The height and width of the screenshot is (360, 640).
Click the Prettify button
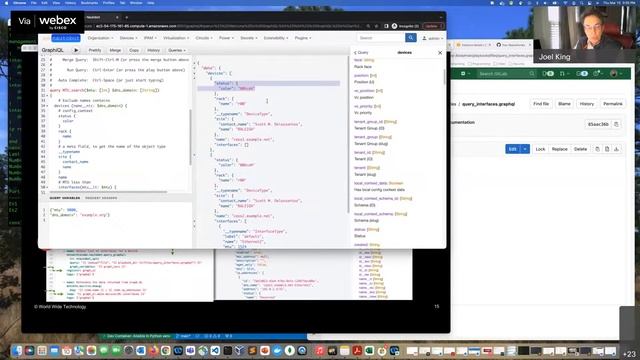point(95,50)
